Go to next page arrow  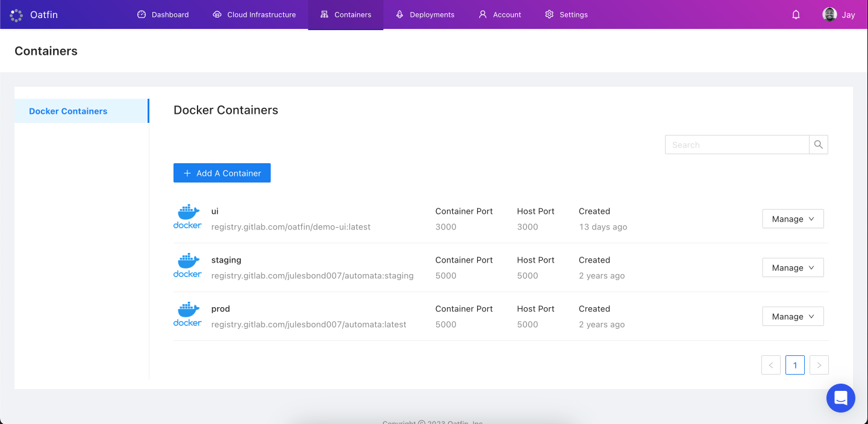(x=819, y=365)
